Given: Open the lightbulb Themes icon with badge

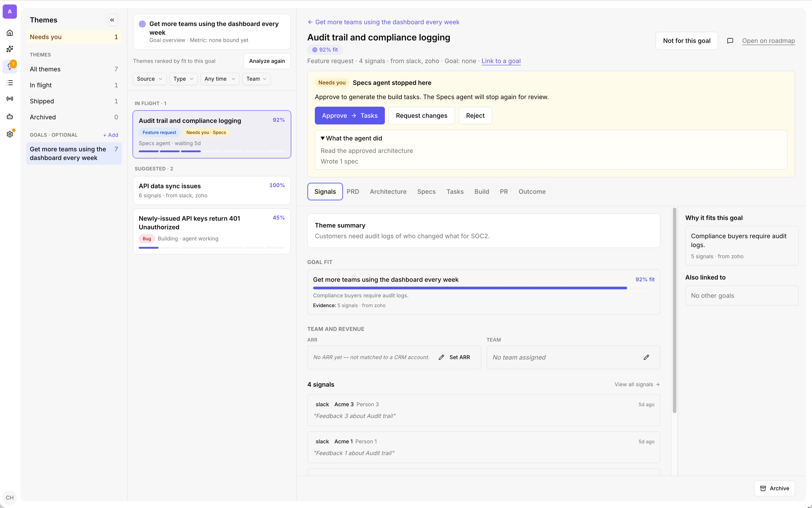Looking at the screenshot, I should tap(10, 66).
